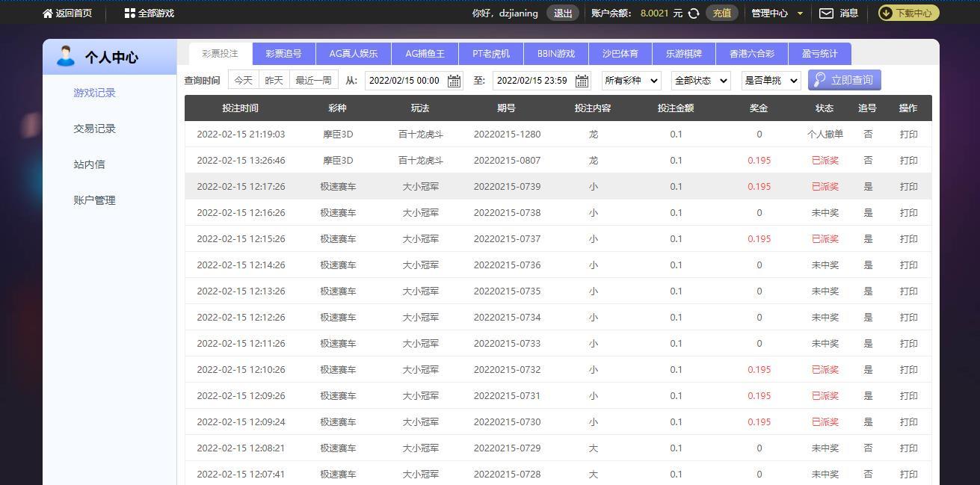980x485 pixels.
Task: Switch to the 盈亏统计 tab
Action: click(820, 54)
